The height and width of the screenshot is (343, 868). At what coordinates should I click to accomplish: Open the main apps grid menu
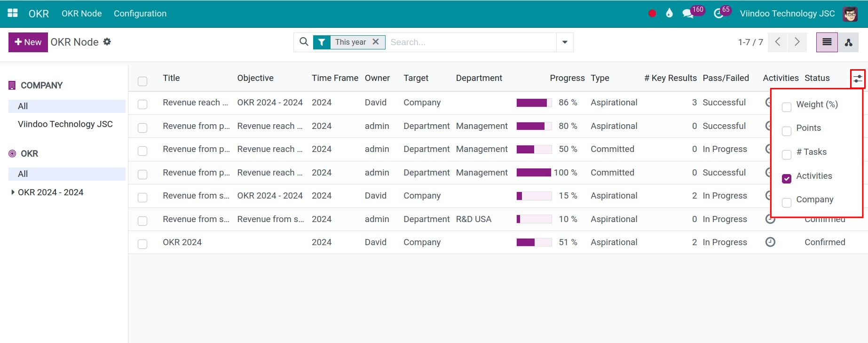(x=13, y=13)
